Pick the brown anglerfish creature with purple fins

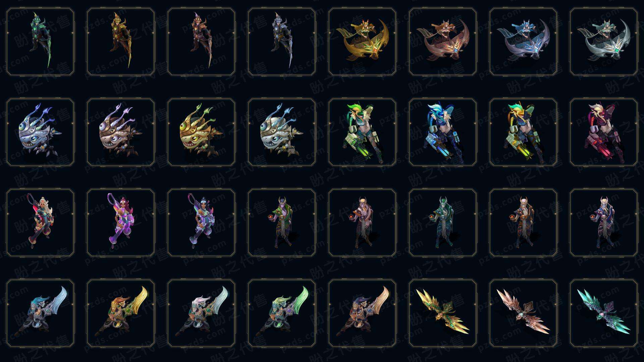coord(121,132)
